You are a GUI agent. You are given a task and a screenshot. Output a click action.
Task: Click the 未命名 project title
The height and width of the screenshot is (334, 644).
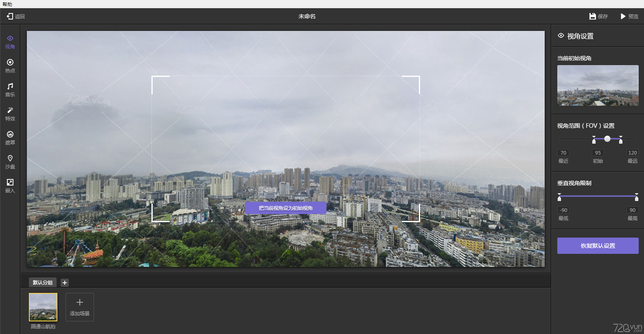(x=307, y=16)
